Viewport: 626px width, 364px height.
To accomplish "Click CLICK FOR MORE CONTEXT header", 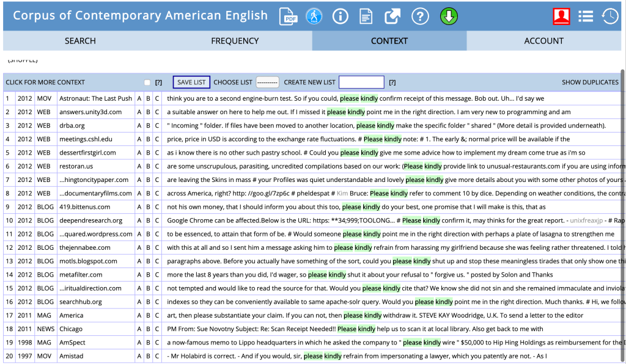I will [x=45, y=82].
